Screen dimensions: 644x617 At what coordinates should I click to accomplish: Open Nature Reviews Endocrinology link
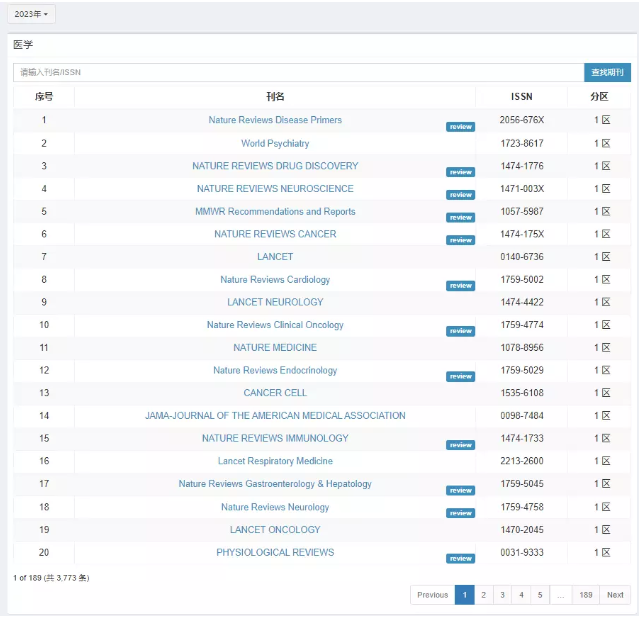pos(275,371)
